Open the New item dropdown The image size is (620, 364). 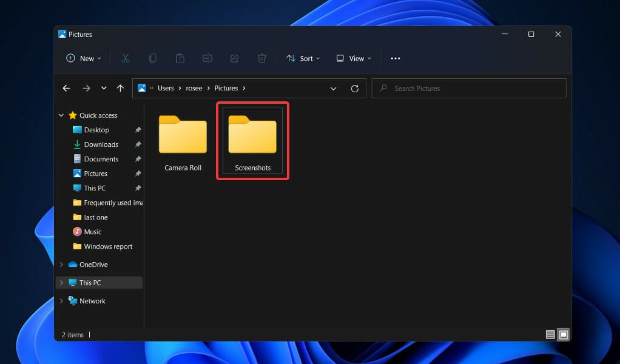(x=84, y=58)
